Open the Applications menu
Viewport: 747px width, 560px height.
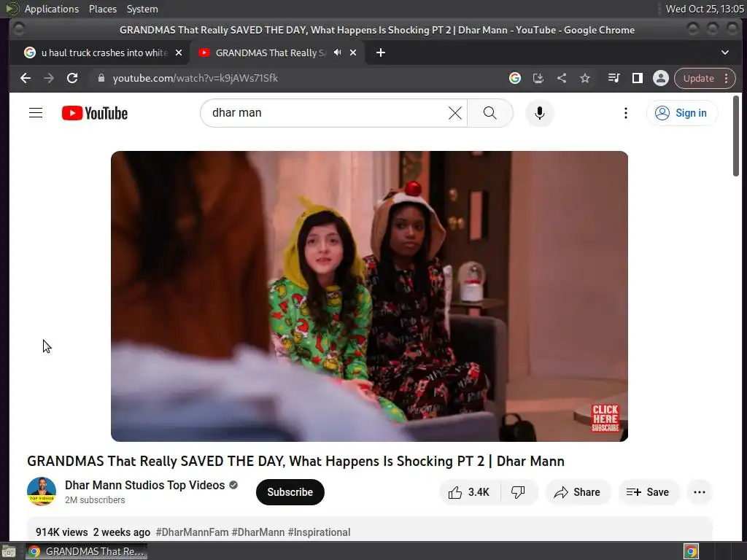pos(52,9)
